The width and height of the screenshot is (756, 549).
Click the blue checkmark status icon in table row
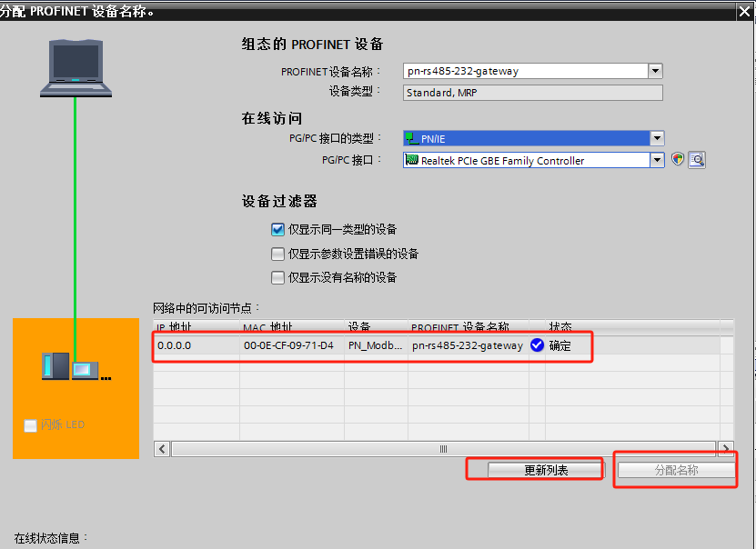point(537,344)
